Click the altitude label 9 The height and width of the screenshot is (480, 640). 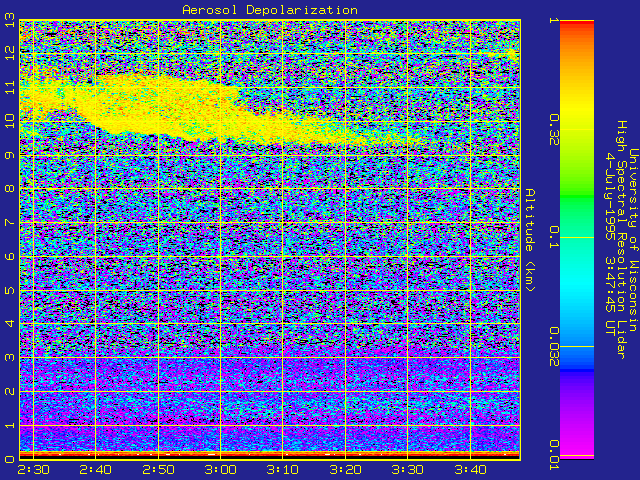tap(10, 155)
